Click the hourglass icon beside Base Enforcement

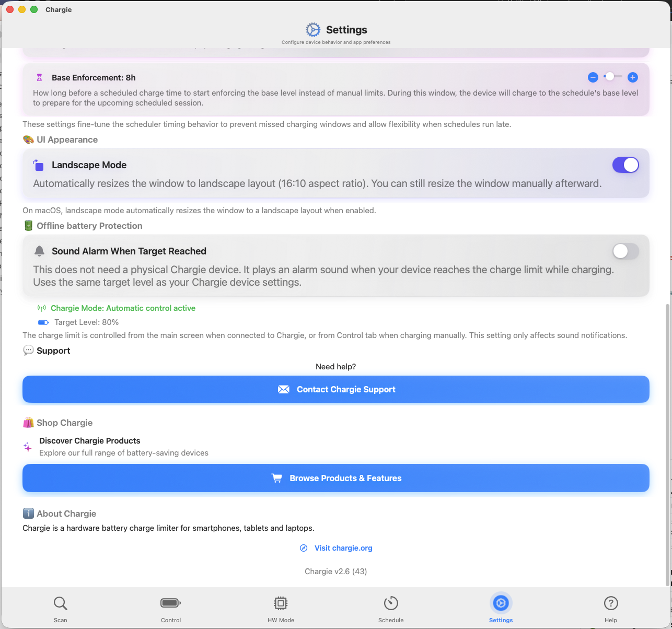coord(39,78)
